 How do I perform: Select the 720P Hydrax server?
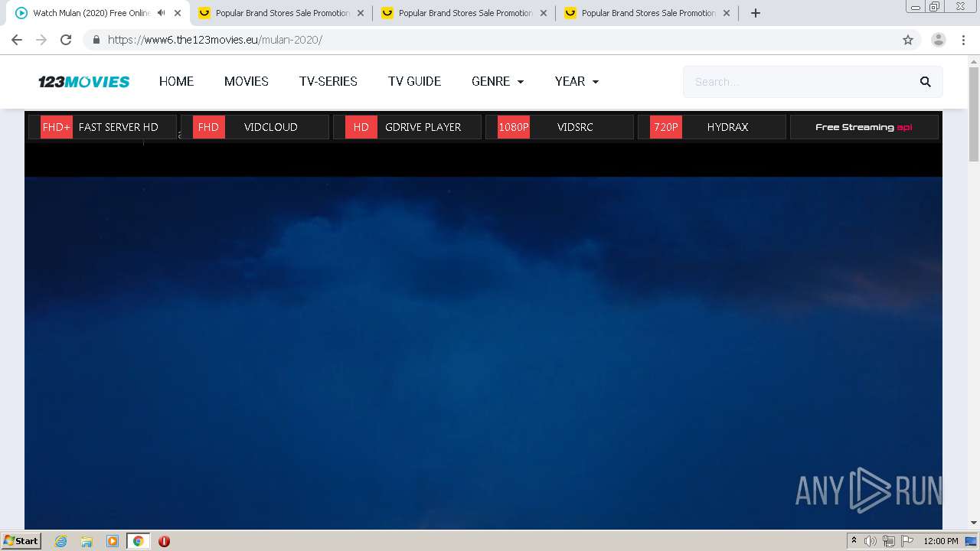click(x=712, y=127)
